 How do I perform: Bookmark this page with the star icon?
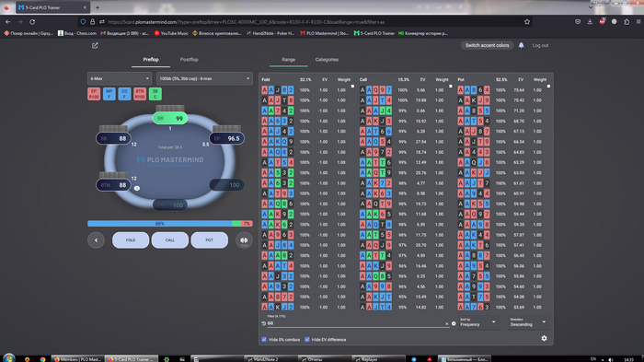[527, 22]
